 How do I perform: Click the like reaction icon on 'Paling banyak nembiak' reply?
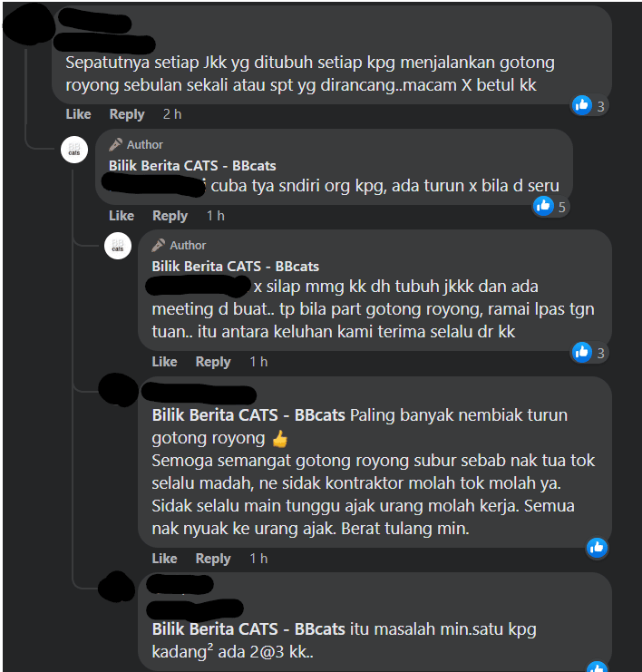(x=597, y=548)
